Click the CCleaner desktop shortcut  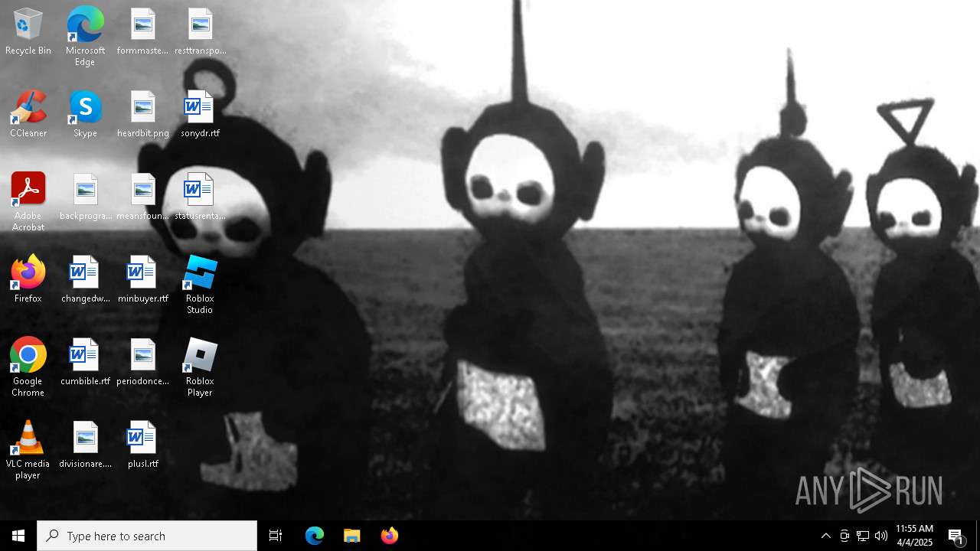[28, 115]
